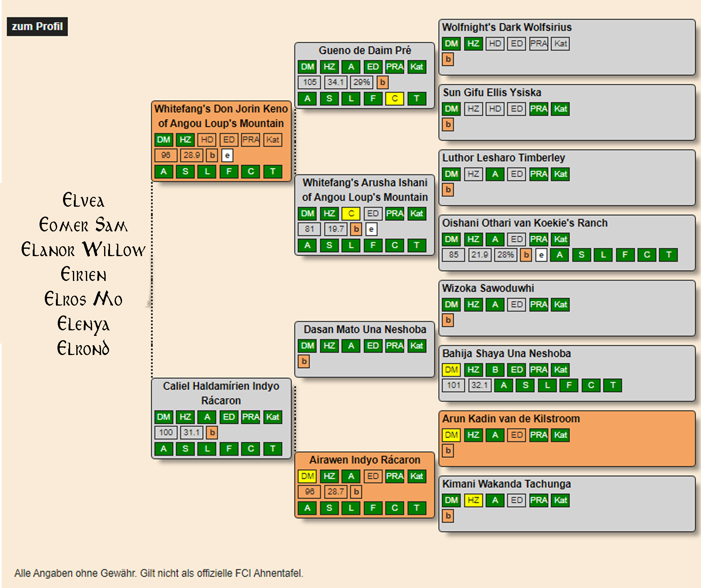Click yellow C badge in Gueno de Daim Pré

(x=394, y=99)
